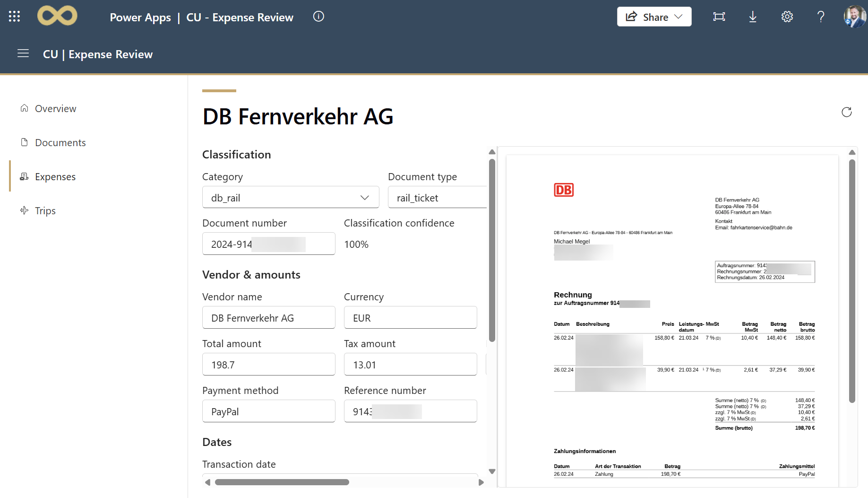The width and height of the screenshot is (868, 498).
Task: Click the infinity logo in header
Action: point(57,16)
